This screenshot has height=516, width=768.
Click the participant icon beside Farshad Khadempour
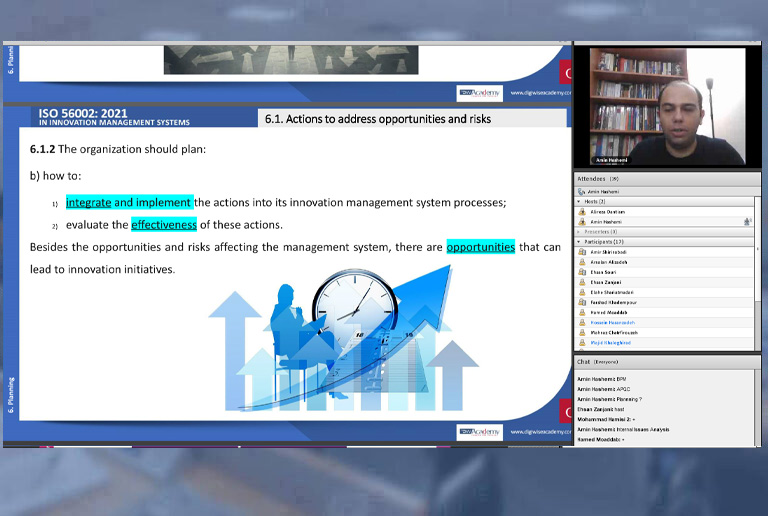point(582,302)
